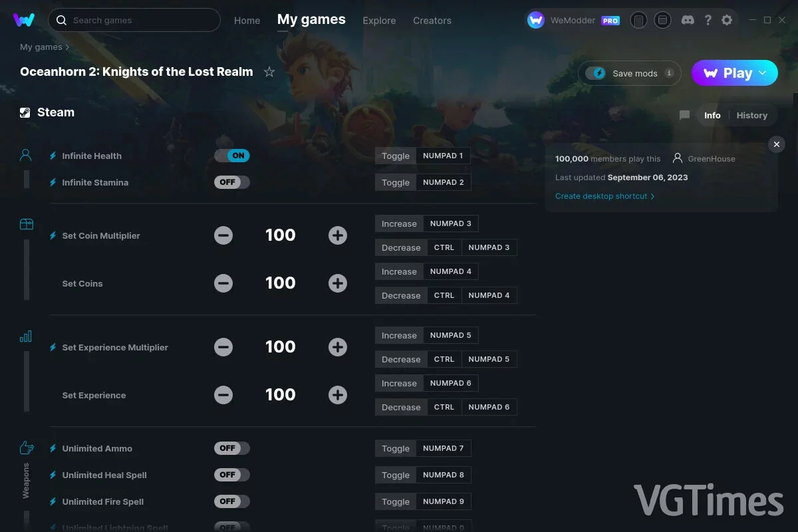Click Increase NUMPAD 3 hotkey button
Screen dimensions: 798x532
pyautogui.click(x=427, y=223)
